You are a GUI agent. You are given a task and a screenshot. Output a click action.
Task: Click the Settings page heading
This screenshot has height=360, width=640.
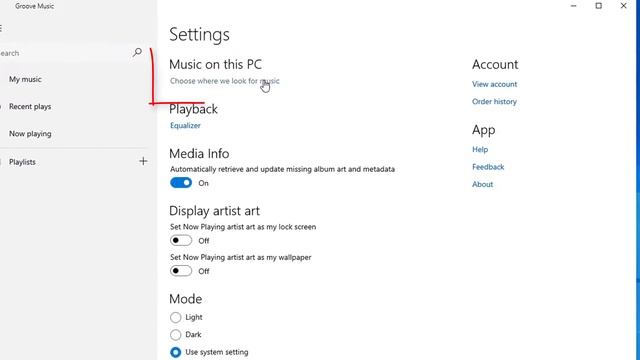point(200,35)
